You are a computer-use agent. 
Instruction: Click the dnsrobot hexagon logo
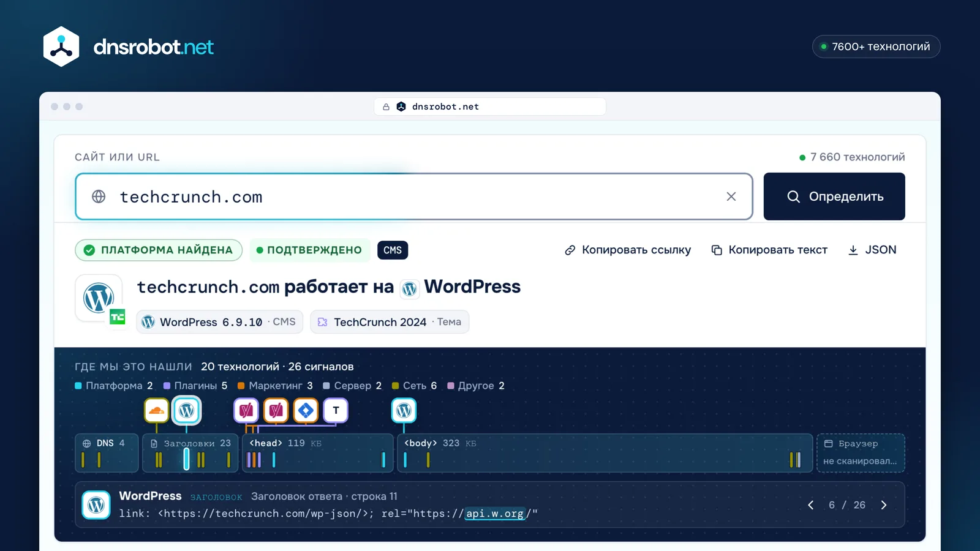61,47
